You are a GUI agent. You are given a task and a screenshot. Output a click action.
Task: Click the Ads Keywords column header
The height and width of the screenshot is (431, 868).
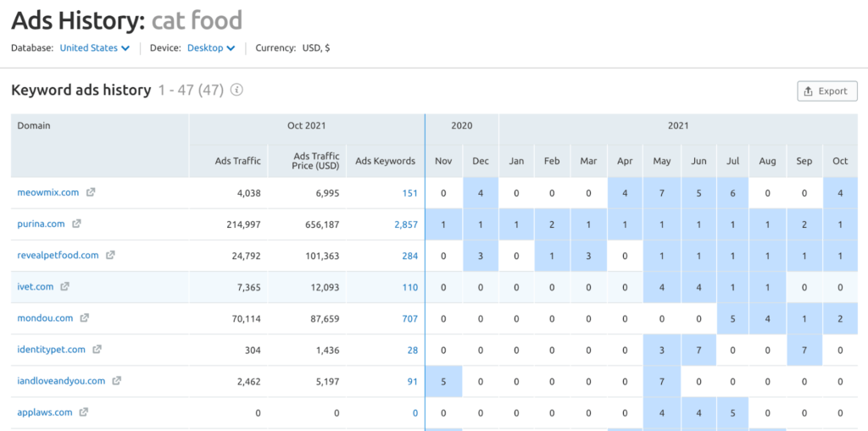point(385,161)
